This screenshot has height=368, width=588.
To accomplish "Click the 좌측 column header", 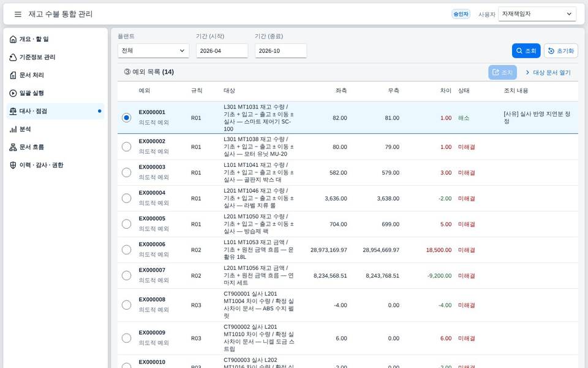I will coord(341,91).
